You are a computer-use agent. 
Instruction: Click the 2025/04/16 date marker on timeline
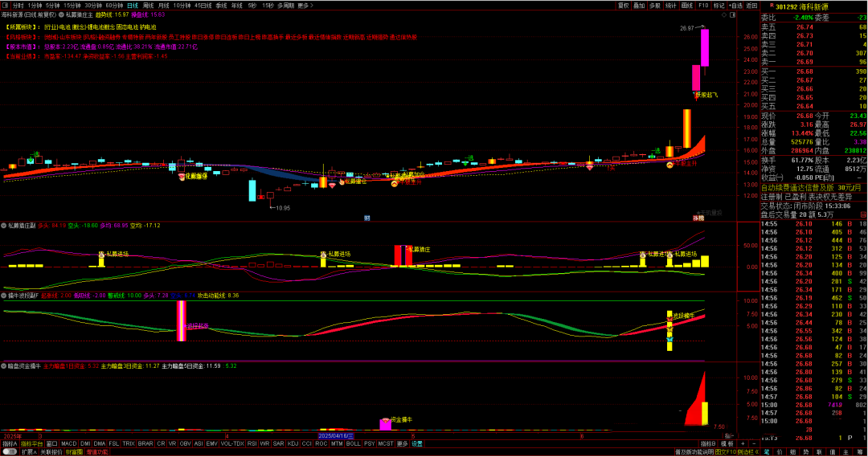[x=335, y=435]
